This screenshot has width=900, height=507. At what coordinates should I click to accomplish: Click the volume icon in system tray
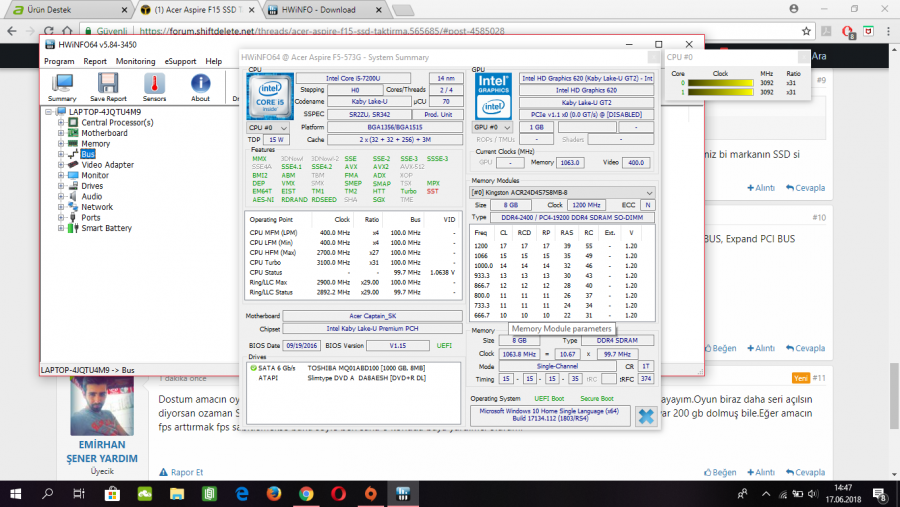[813, 494]
